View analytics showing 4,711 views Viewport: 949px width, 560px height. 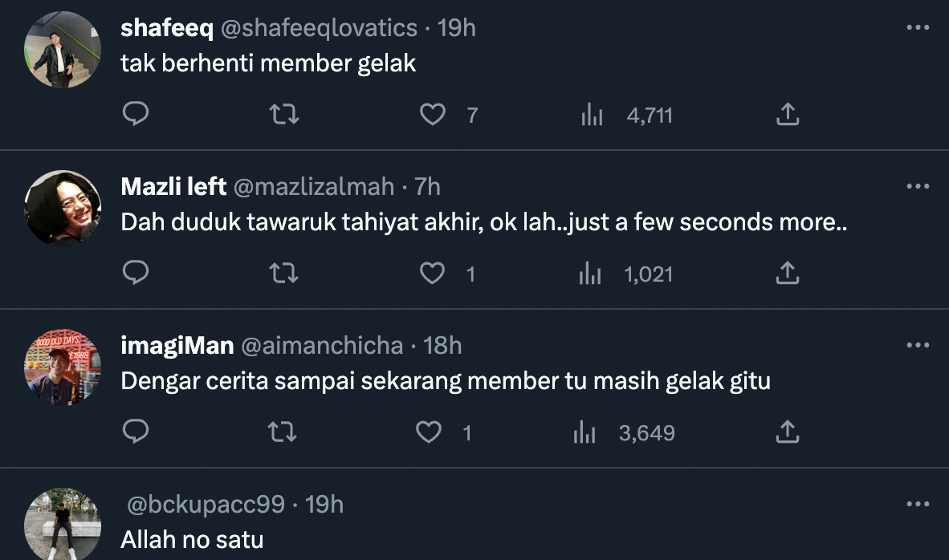593,116
